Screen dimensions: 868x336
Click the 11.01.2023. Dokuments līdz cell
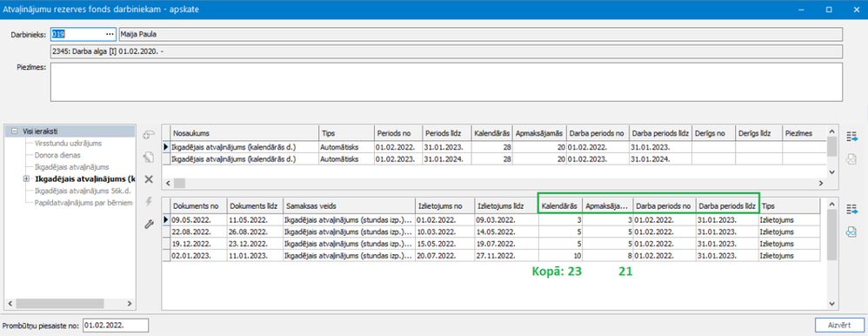255,256
